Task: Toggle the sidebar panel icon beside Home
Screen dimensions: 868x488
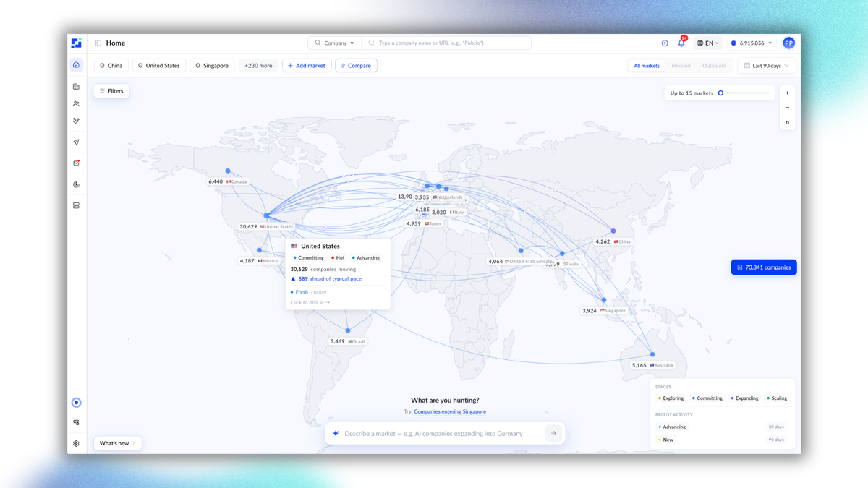Action: (x=98, y=43)
